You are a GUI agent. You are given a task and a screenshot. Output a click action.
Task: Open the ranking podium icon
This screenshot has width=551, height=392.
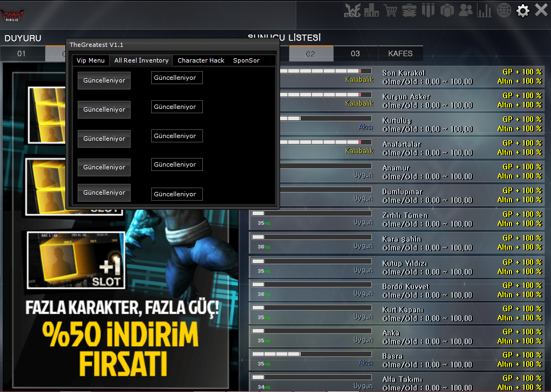click(371, 11)
